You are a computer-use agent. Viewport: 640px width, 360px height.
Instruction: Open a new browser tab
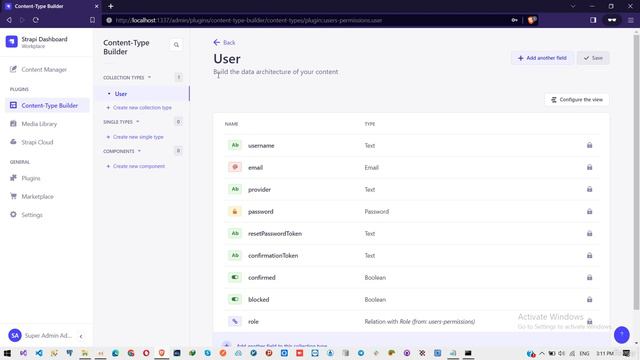(x=111, y=6)
